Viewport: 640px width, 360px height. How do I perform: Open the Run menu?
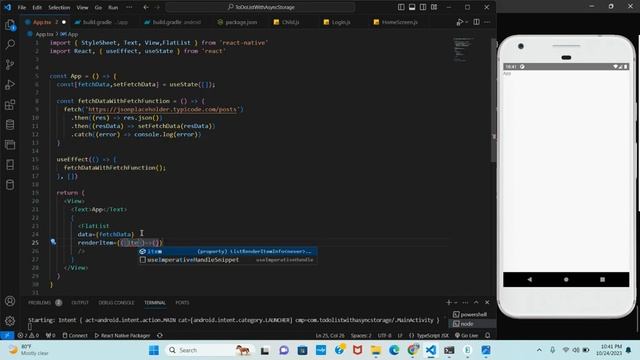[x=113, y=7]
